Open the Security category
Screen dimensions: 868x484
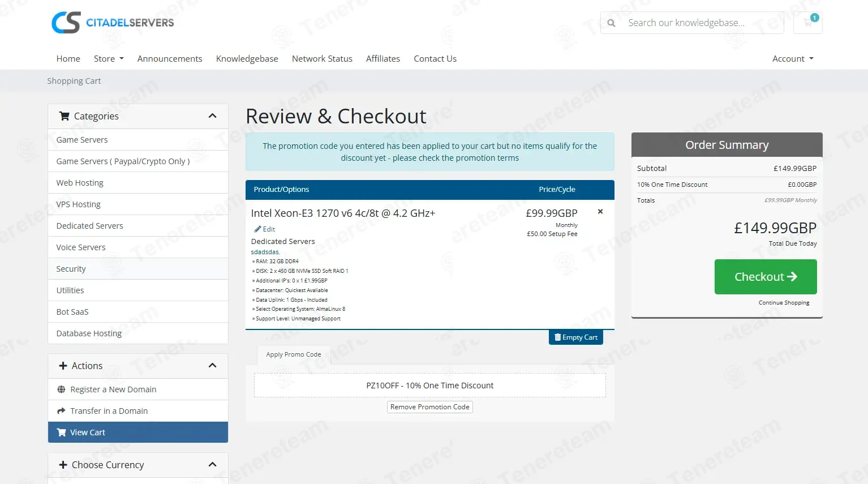138,269
